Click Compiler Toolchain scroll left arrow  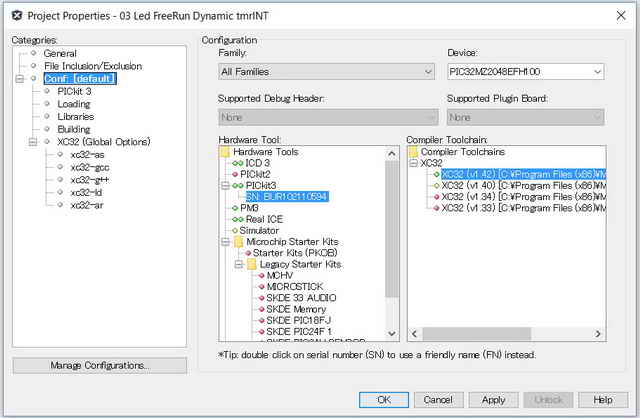coord(414,334)
